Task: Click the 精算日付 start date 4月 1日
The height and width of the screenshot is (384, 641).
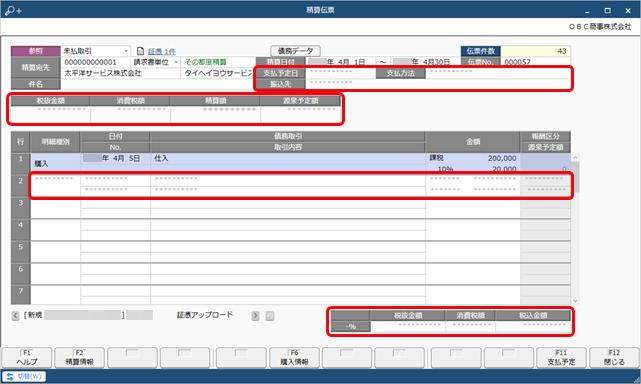Action: [x=340, y=62]
